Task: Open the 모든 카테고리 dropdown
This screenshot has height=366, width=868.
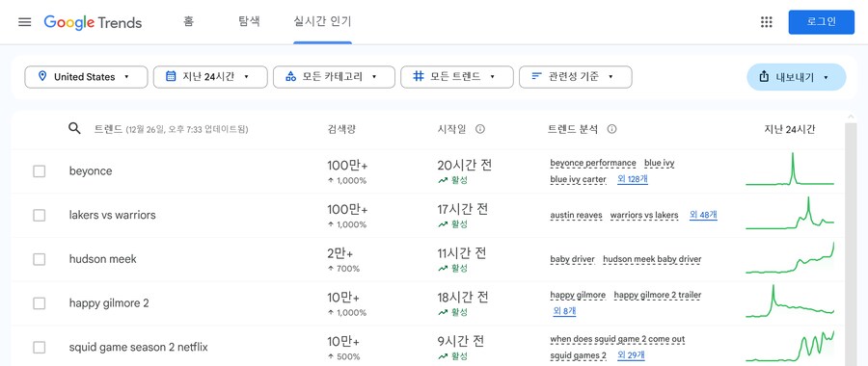Action: [334, 77]
